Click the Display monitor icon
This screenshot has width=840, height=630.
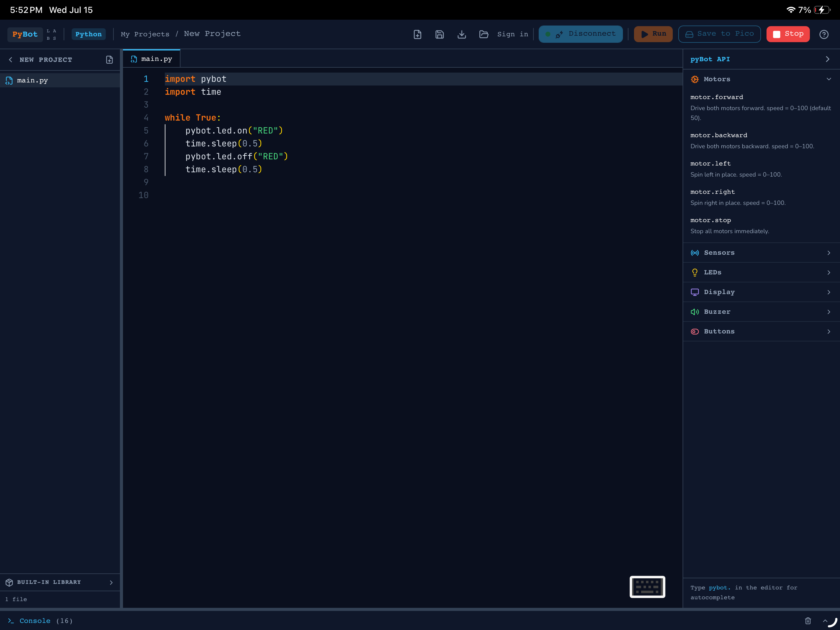(695, 292)
